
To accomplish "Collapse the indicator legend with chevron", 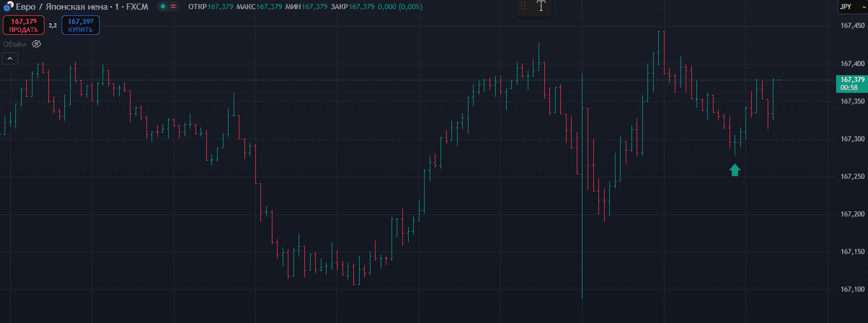I will 10,58.
